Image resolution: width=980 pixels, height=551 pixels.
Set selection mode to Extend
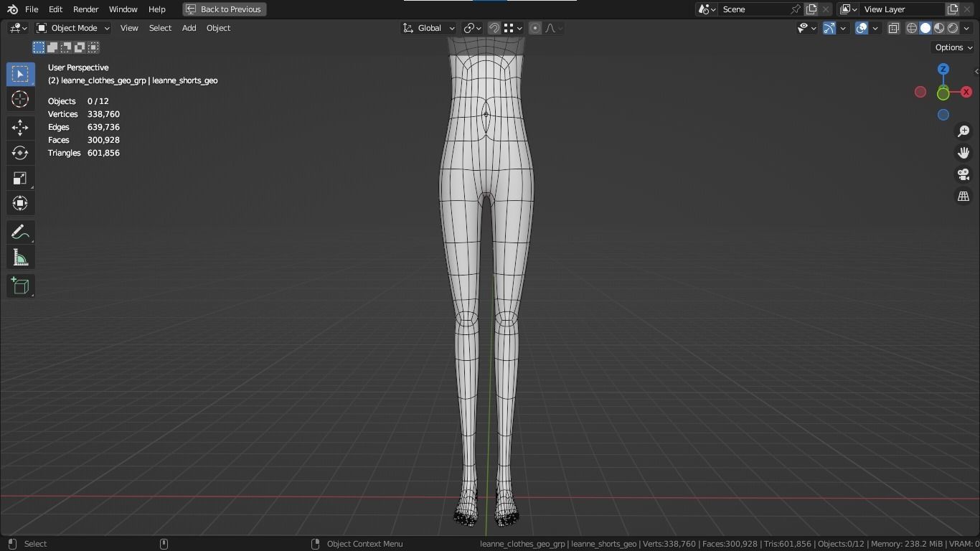(x=52, y=47)
